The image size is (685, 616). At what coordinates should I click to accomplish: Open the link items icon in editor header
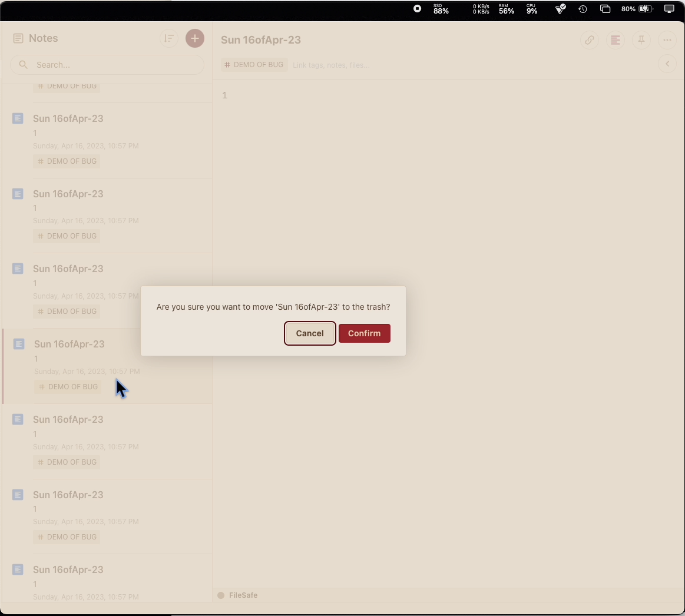[x=590, y=40]
